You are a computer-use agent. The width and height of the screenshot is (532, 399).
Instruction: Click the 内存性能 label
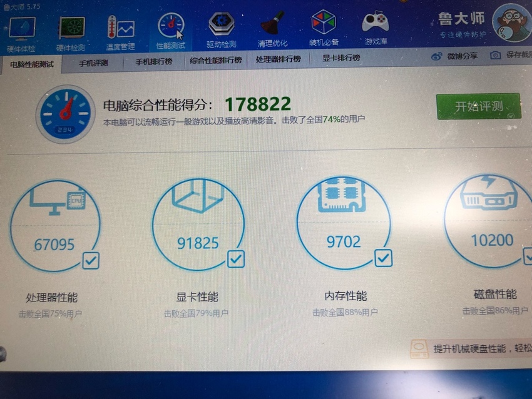click(345, 296)
